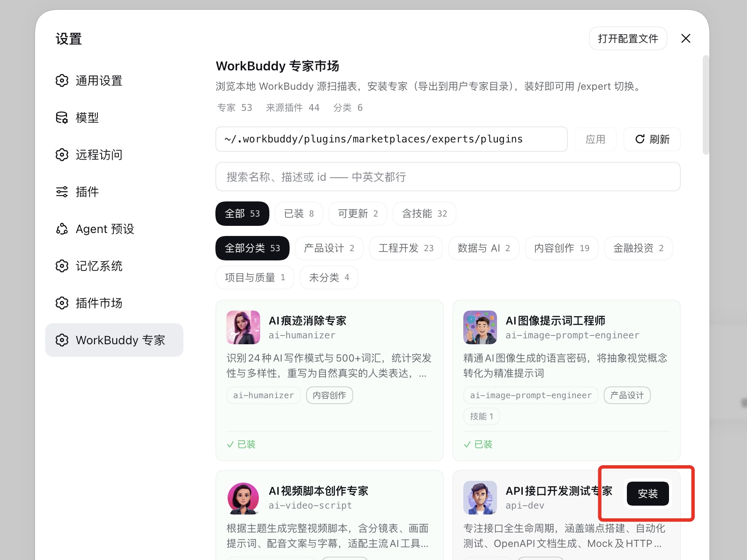Click the 专家 53 count text
This screenshot has width=747, height=560.
tap(235, 107)
